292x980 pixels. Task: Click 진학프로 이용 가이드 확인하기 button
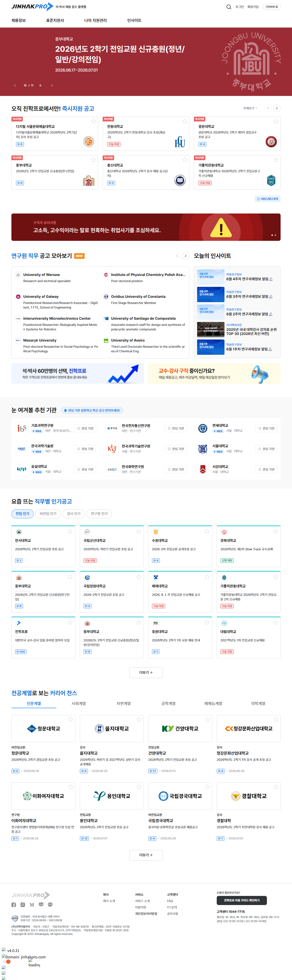[242, 900]
